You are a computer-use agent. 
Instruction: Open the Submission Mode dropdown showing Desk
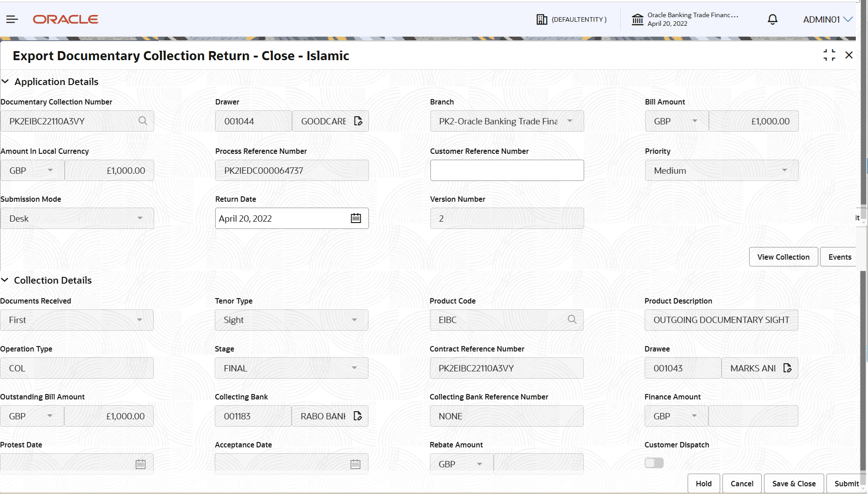tap(140, 218)
